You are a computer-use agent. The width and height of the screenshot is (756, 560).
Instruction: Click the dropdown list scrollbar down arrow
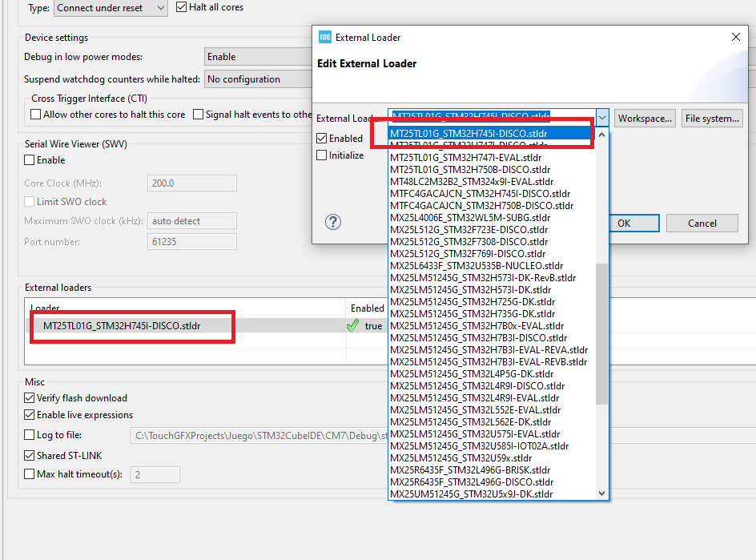pyautogui.click(x=601, y=494)
